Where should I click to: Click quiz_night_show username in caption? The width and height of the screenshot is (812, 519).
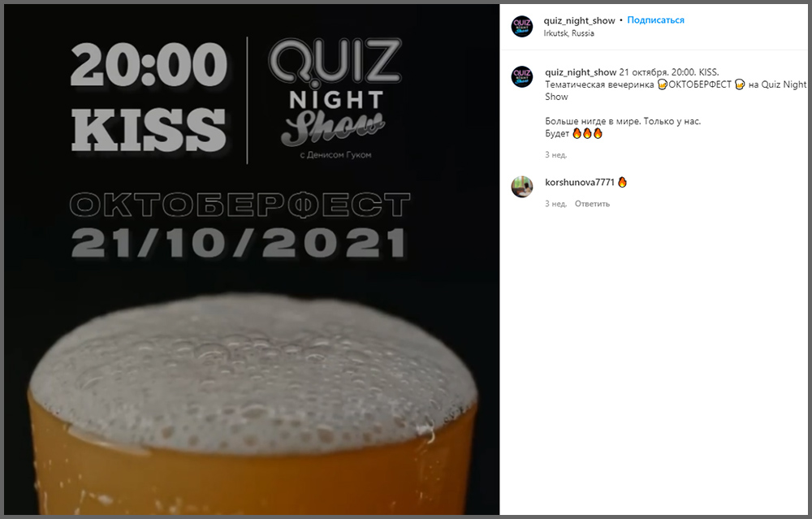pyautogui.click(x=581, y=72)
